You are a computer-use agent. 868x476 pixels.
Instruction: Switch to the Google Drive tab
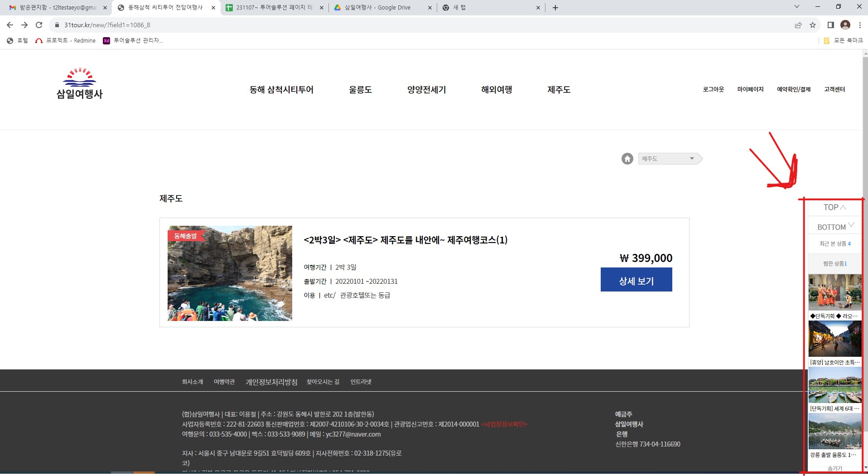tap(377, 8)
